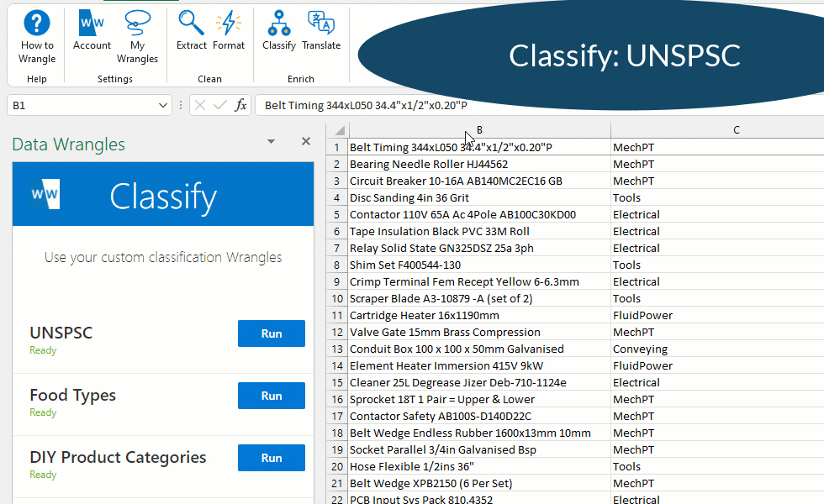Click the Data Wrangles pane title
Screen dimensions: 824x504
click(x=68, y=144)
